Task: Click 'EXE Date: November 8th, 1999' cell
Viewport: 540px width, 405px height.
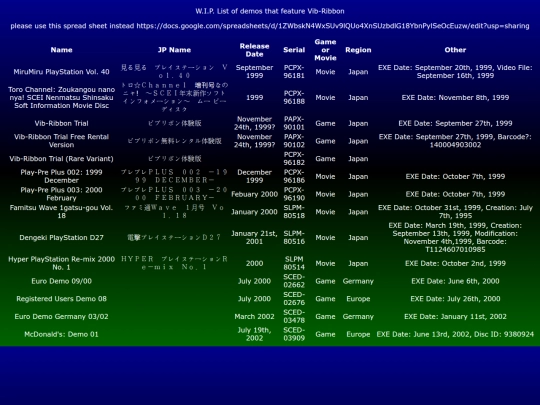Action: [455, 97]
